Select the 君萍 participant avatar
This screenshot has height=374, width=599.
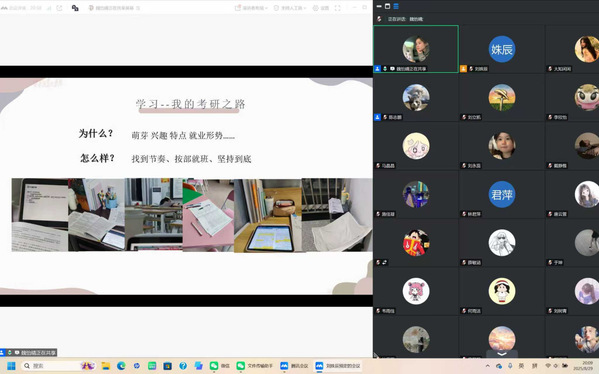coord(502,194)
